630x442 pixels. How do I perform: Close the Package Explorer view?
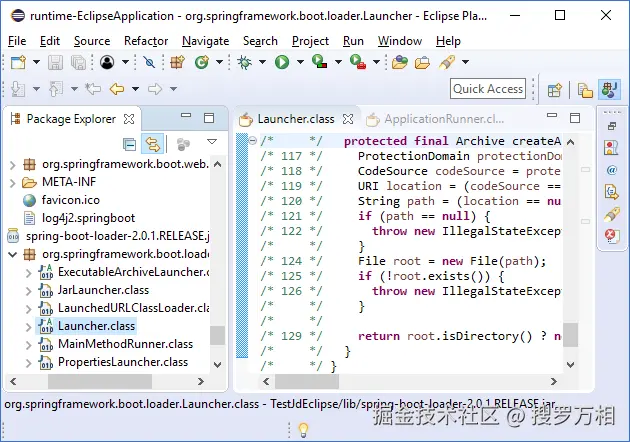[x=129, y=119]
